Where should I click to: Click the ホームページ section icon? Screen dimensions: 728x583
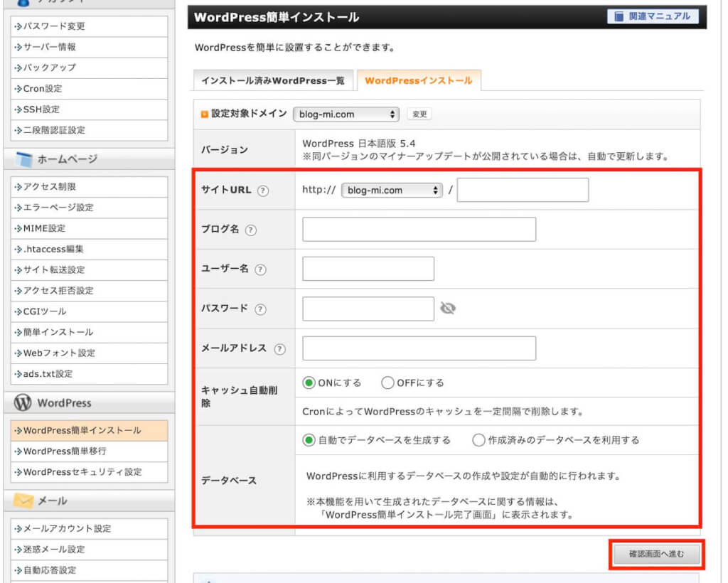pyautogui.click(x=23, y=159)
